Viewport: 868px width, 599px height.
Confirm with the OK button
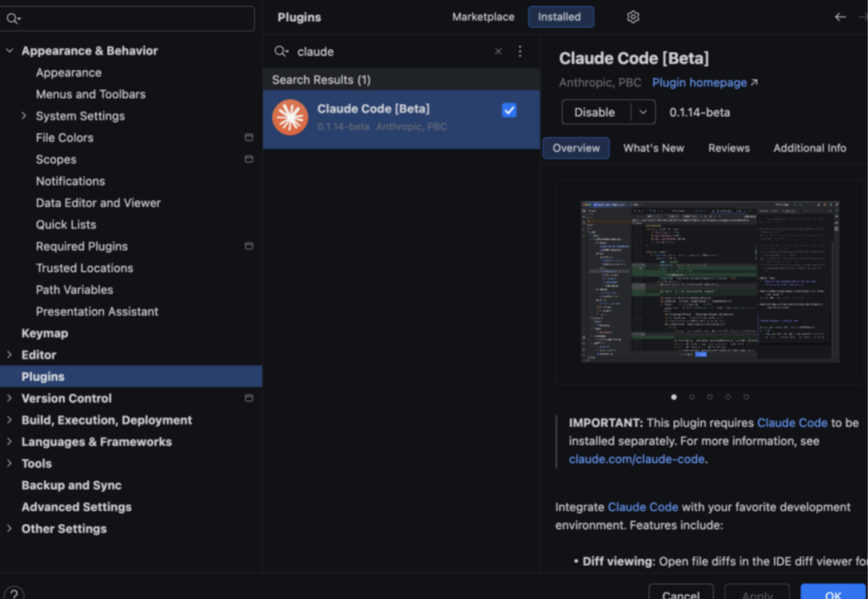coord(833,593)
